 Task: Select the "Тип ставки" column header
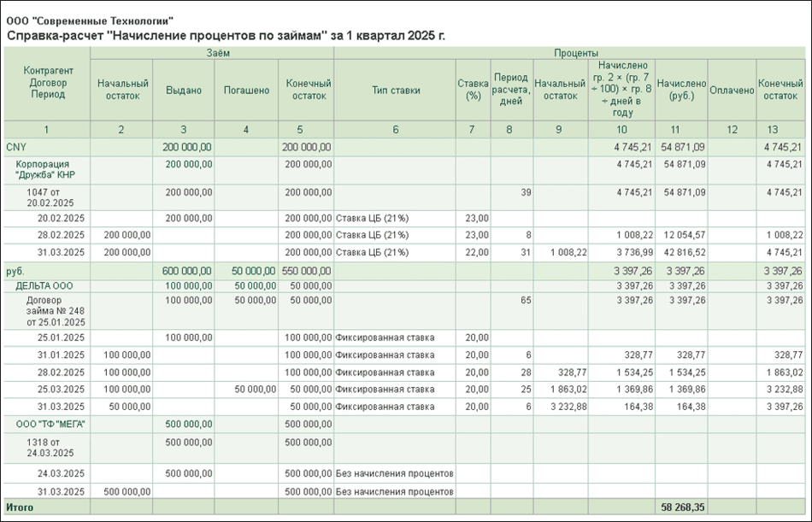395,91
